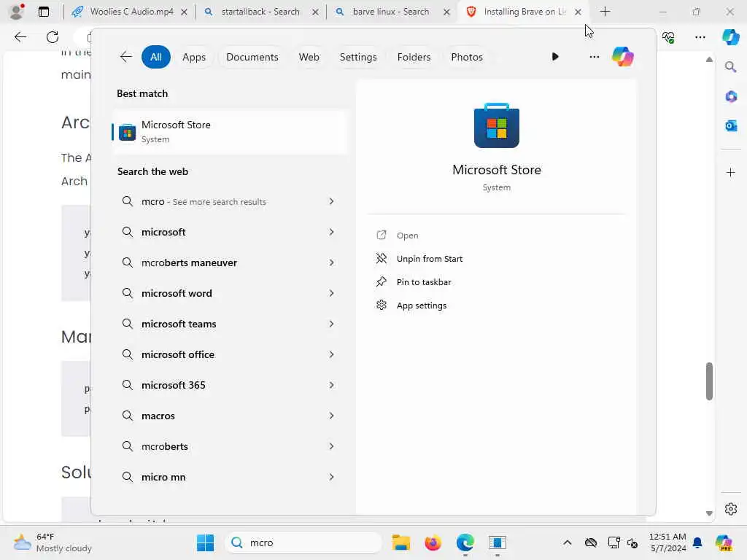Click the taskbar search box with mcro
This screenshot has height=560, width=747.
coord(303,542)
